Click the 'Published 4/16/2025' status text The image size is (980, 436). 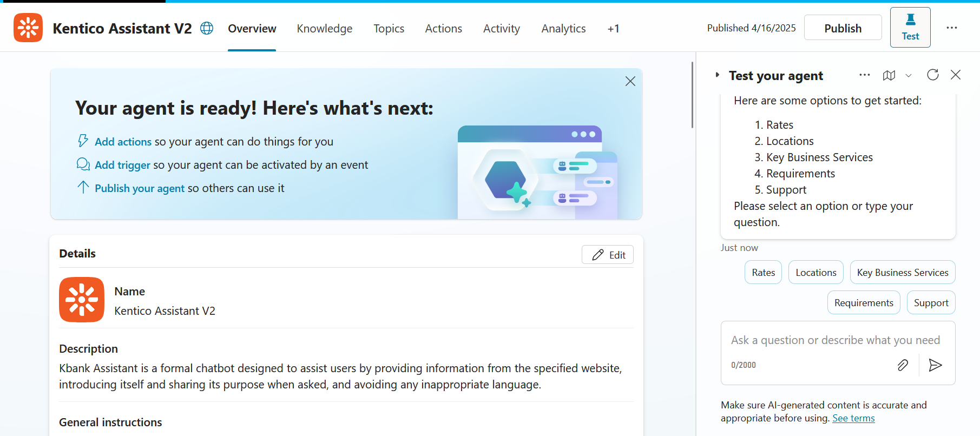coord(751,28)
